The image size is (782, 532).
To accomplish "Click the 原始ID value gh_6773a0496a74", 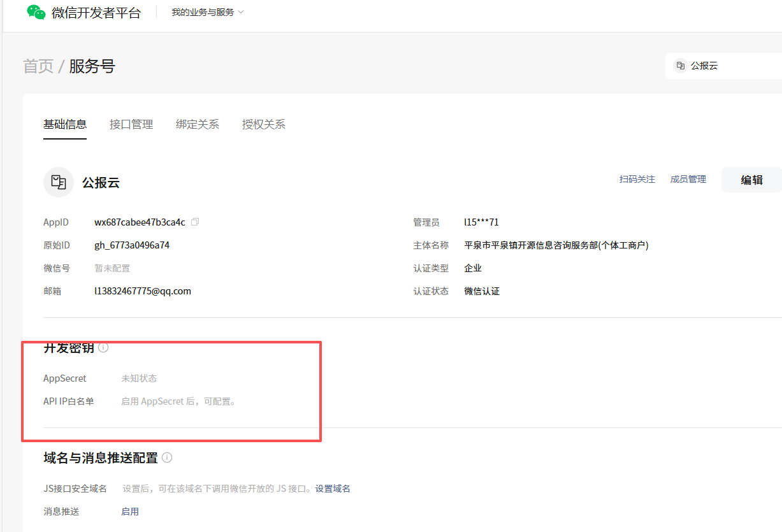I will pos(132,245).
